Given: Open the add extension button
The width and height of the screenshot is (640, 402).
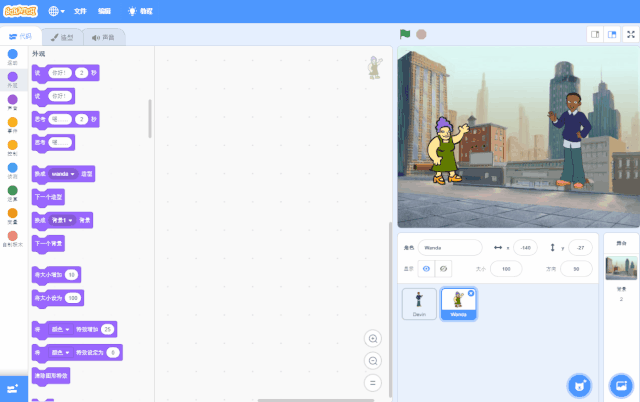Looking at the screenshot, I should click(x=13, y=389).
